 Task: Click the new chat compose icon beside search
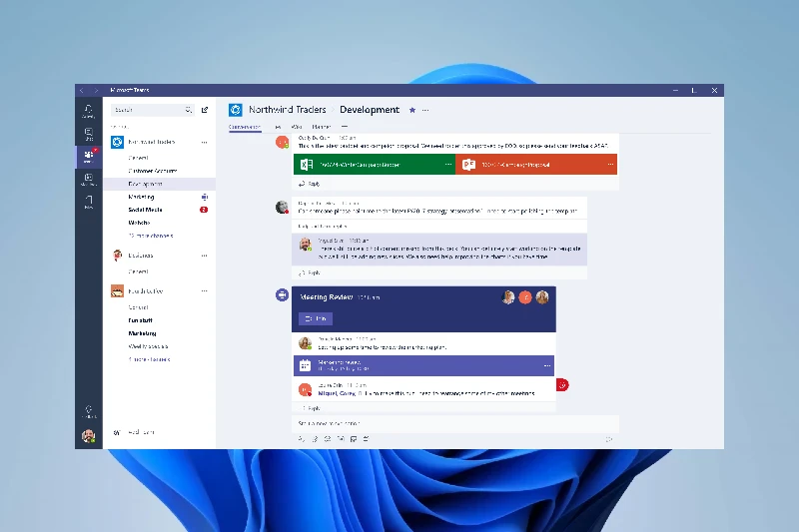click(x=205, y=110)
